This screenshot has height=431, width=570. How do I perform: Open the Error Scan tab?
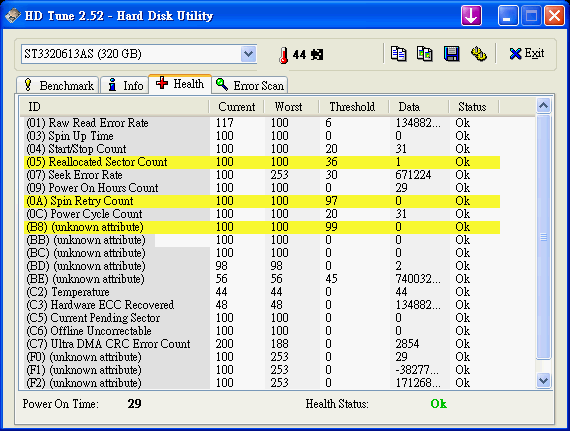point(249,85)
